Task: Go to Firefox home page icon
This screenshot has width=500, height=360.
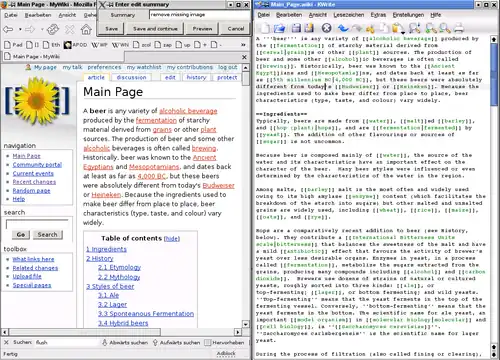Action: (x=86, y=30)
